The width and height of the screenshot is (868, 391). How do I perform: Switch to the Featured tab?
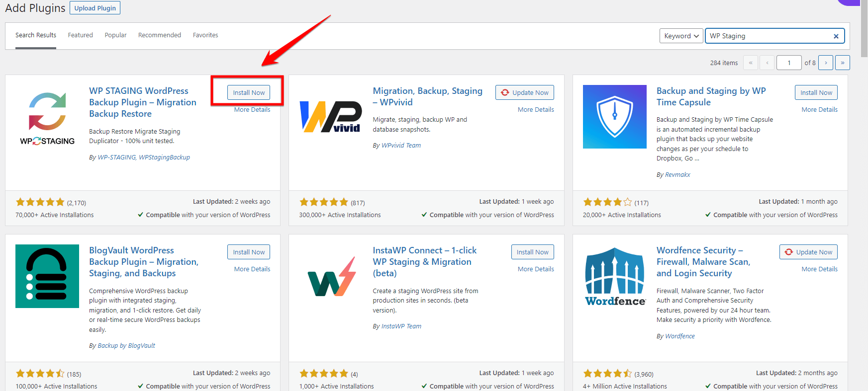click(81, 35)
